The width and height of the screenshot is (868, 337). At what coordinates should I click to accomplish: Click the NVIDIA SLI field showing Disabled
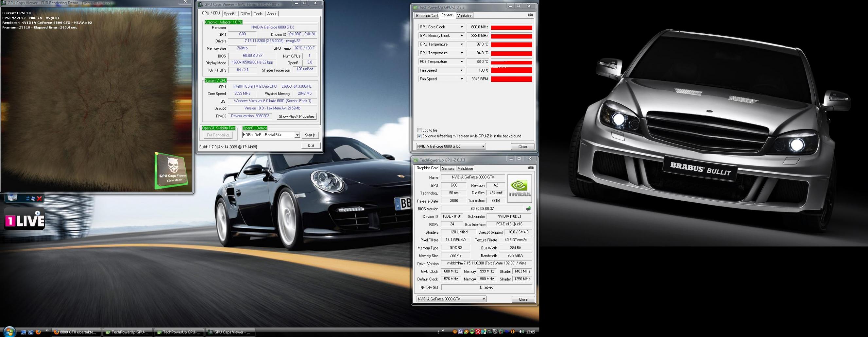pyautogui.click(x=487, y=288)
